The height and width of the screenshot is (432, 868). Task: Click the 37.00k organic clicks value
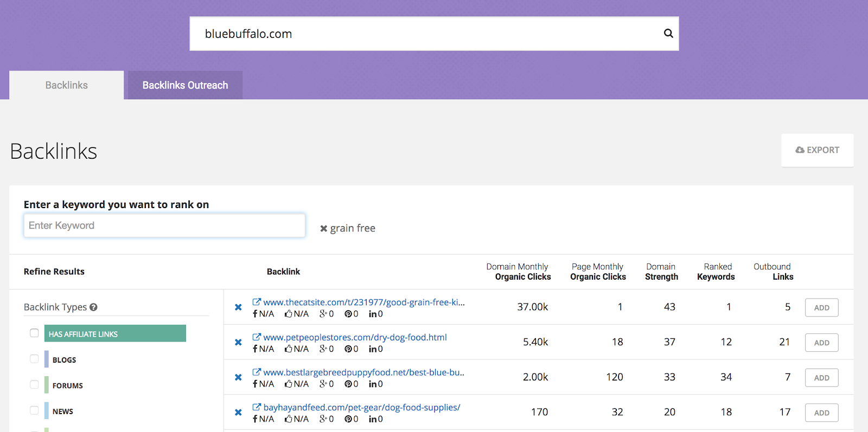point(532,307)
